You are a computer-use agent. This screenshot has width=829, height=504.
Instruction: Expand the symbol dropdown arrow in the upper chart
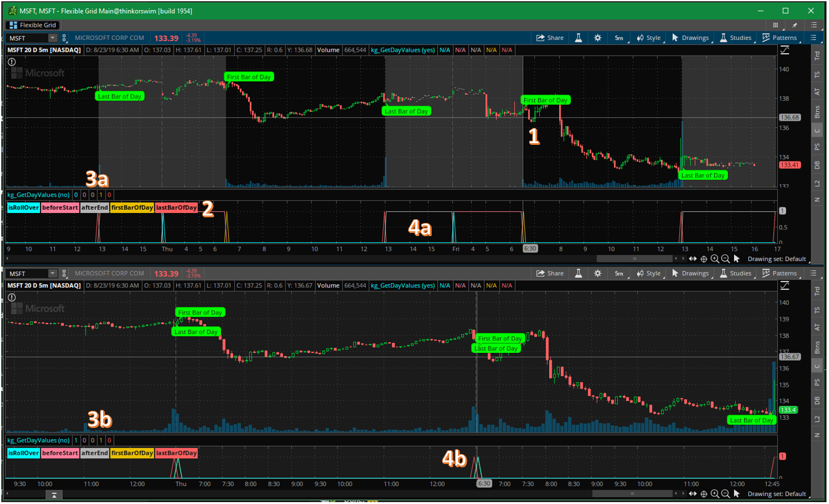(52, 38)
